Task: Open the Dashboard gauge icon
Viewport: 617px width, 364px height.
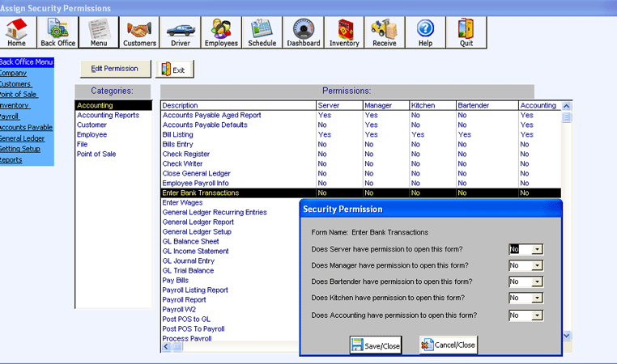Action: 304,32
